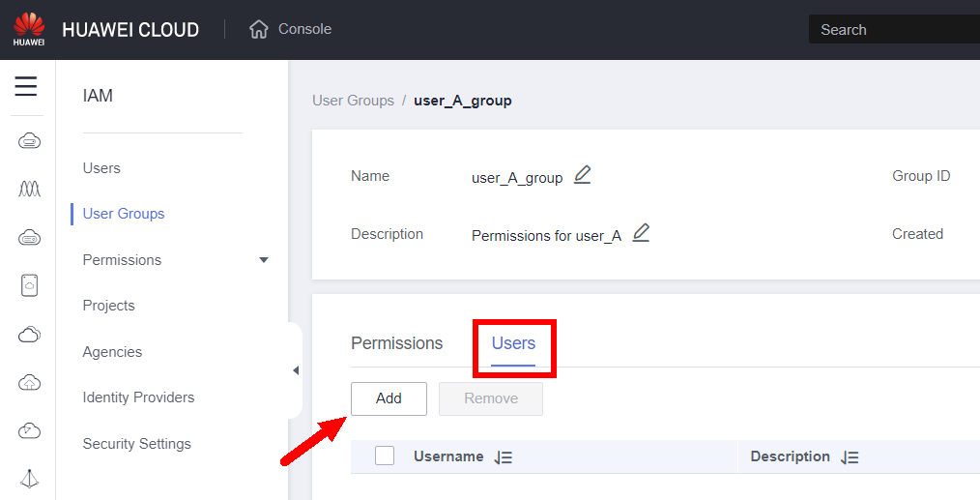Open the double cloud icon in sidebar
The image size is (980, 500).
(x=29, y=335)
